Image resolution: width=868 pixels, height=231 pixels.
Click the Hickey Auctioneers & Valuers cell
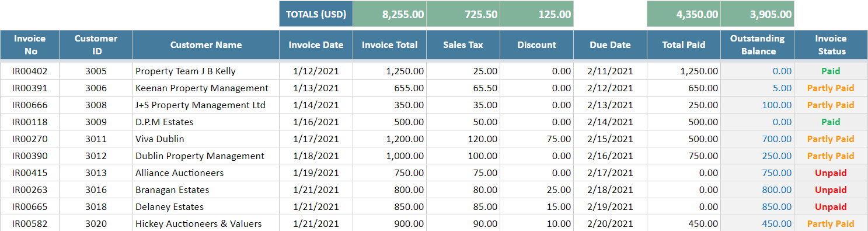click(x=206, y=223)
